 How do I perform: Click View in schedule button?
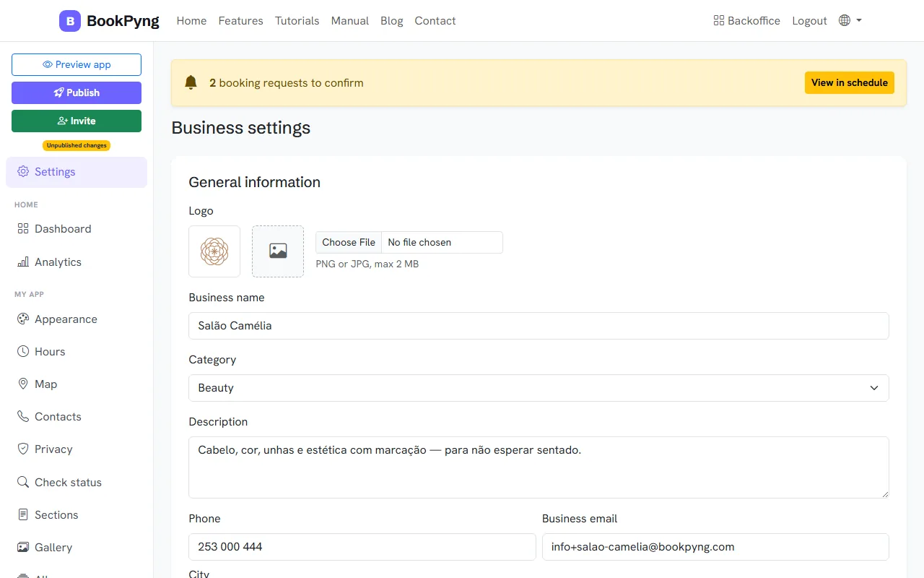[x=850, y=82]
